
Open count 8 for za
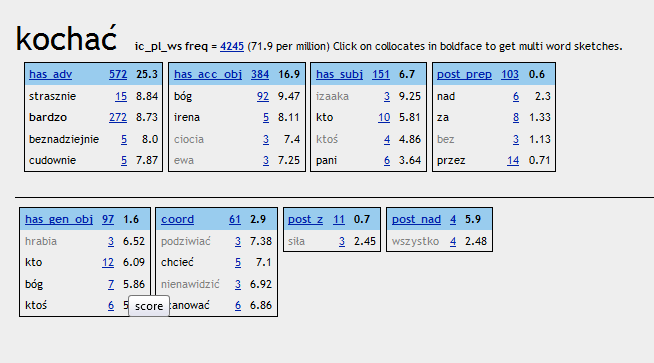[516, 118]
